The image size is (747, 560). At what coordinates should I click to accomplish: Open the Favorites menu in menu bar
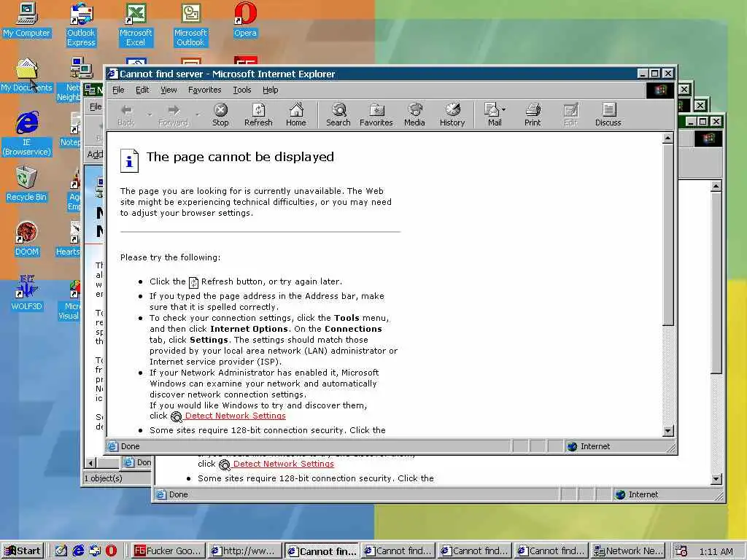pos(204,90)
